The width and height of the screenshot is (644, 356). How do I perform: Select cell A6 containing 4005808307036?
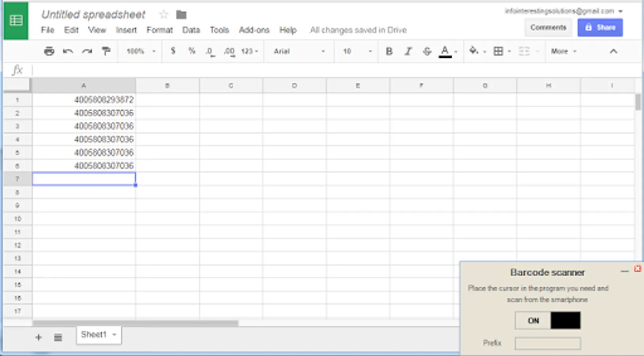[x=84, y=166]
